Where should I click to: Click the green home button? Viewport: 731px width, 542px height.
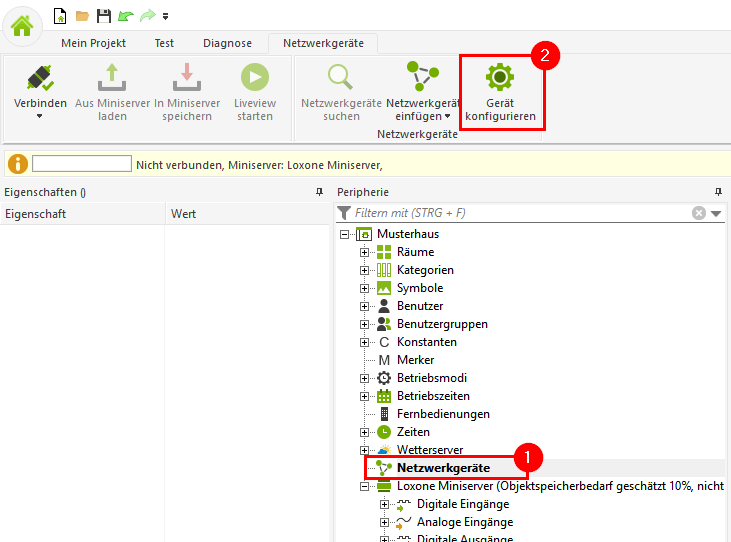(x=22, y=24)
